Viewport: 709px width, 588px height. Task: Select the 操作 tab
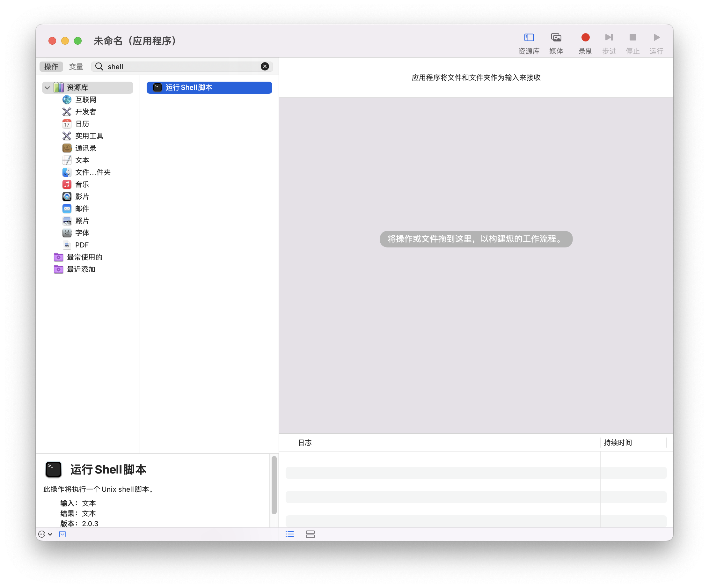click(51, 67)
